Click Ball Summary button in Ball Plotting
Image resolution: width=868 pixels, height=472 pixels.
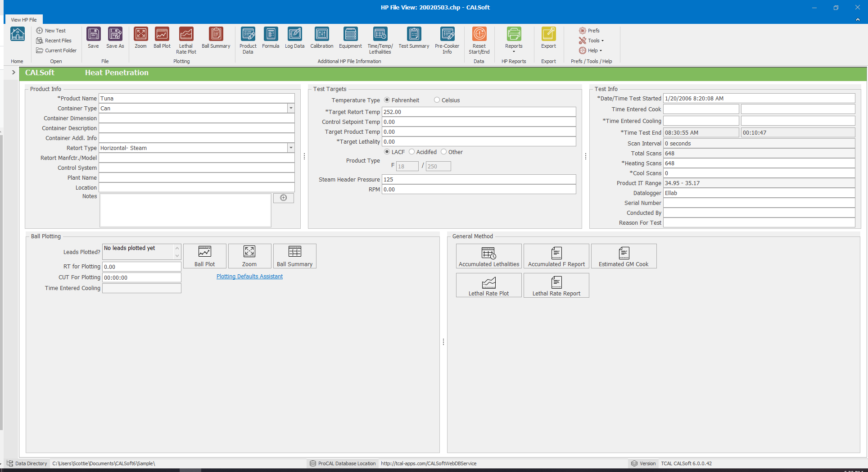294,256
